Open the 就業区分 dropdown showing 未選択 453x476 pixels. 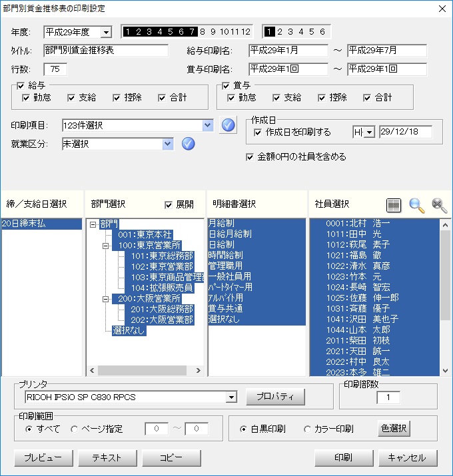(x=168, y=144)
